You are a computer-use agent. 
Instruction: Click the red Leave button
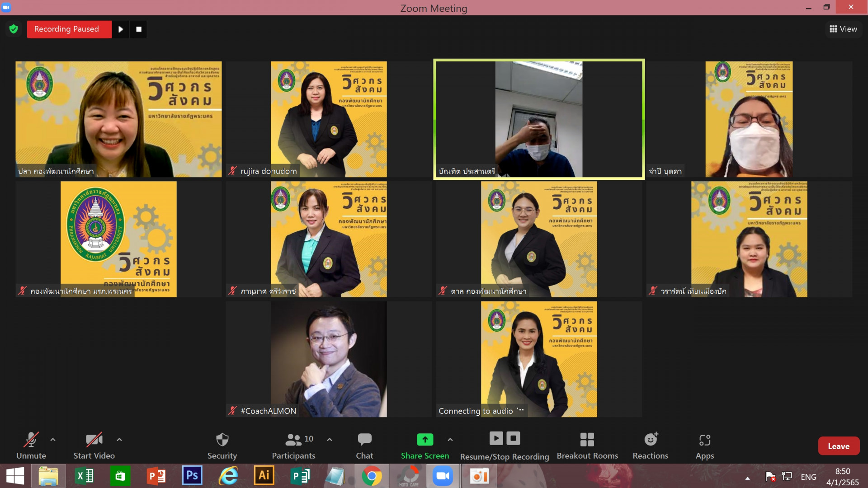click(x=838, y=446)
